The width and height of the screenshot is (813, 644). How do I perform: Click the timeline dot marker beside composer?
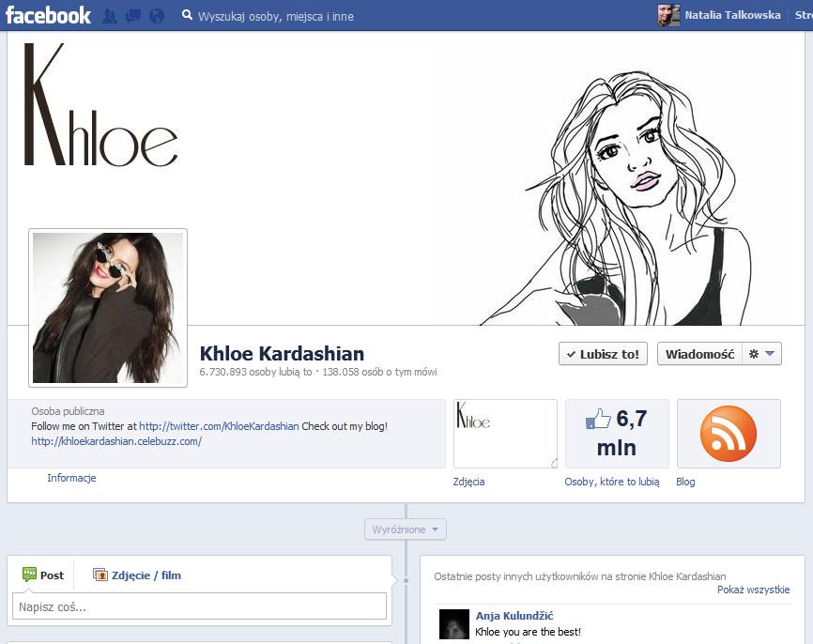[x=406, y=581]
